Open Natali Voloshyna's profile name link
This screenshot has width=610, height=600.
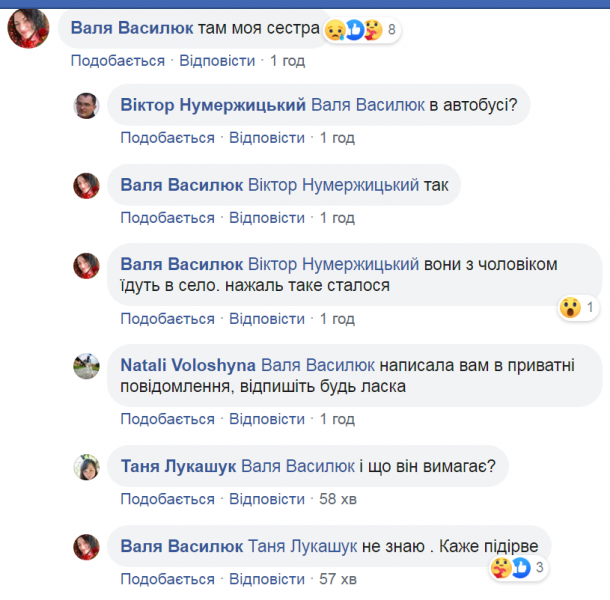point(188,365)
